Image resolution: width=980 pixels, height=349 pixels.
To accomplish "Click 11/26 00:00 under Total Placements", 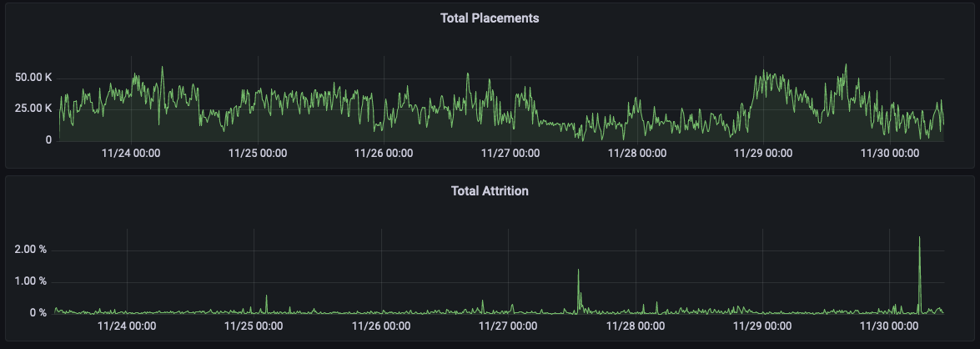I will (x=384, y=154).
